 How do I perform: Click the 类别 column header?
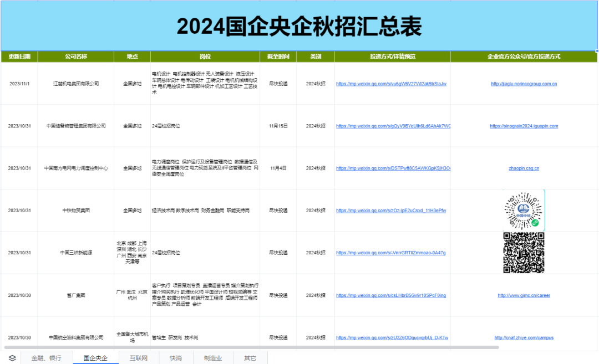[316, 57]
